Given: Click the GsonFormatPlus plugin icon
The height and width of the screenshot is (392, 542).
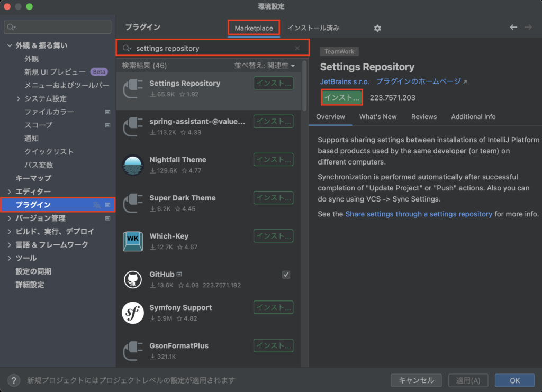Looking at the screenshot, I should click(133, 351).
